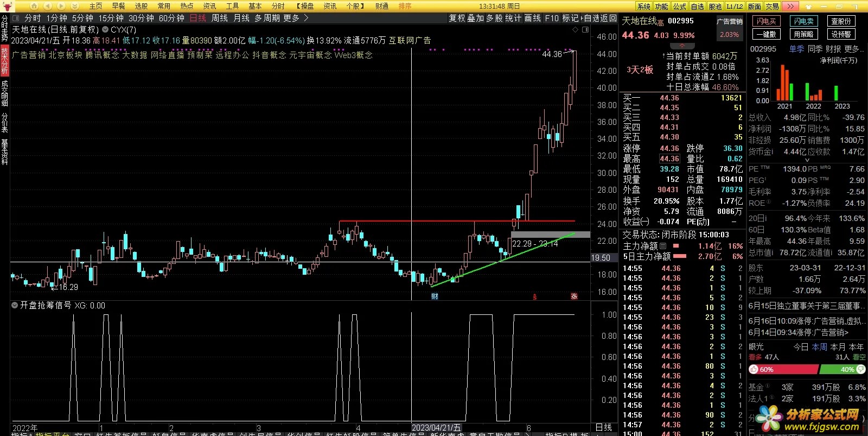Click the 财 marker on time axis
The image size is (868, 436).
[x=435, y=296]
